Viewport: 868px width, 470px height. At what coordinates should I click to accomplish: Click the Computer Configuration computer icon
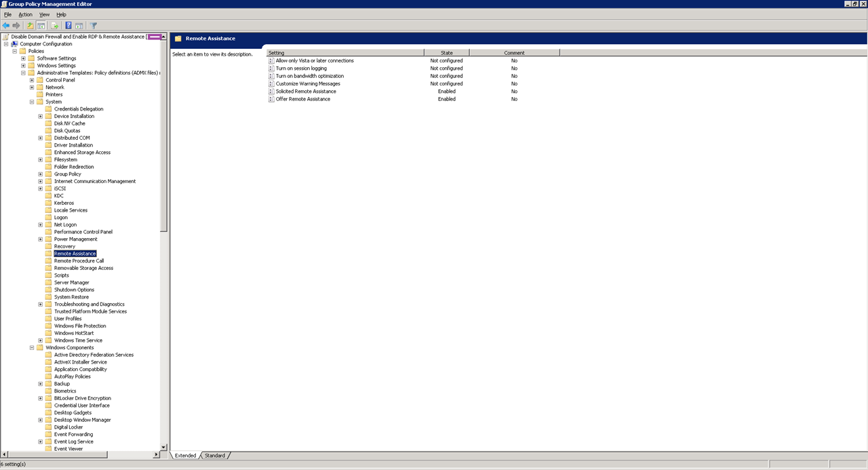click(x=14, y=44)
